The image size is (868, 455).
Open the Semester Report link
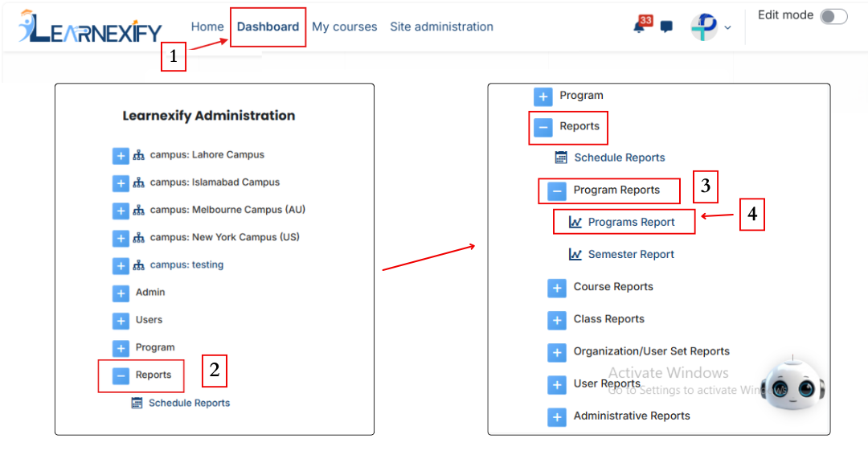coord(631,255)
